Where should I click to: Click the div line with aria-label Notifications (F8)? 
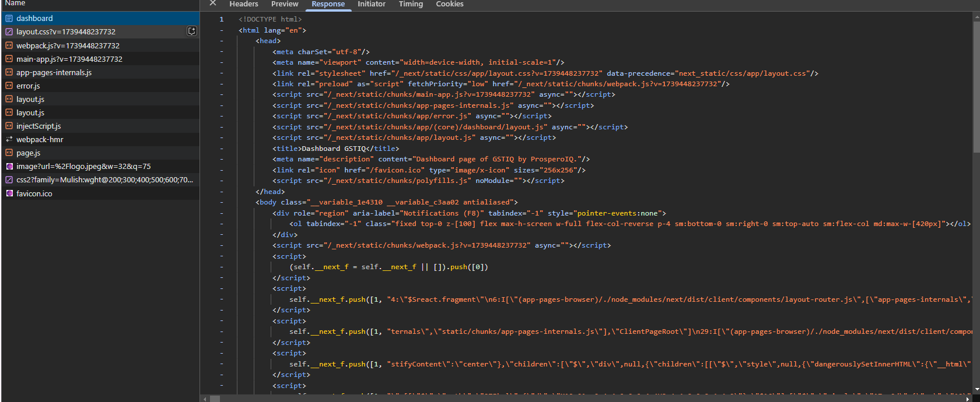pyautogui.click(x=469, y=213)
